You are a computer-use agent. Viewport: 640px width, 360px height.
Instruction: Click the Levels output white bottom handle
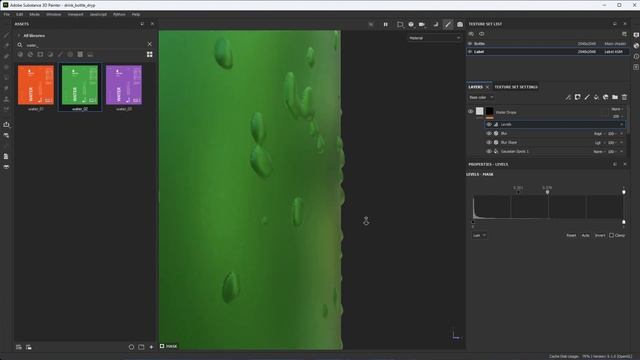click(624, 222)
